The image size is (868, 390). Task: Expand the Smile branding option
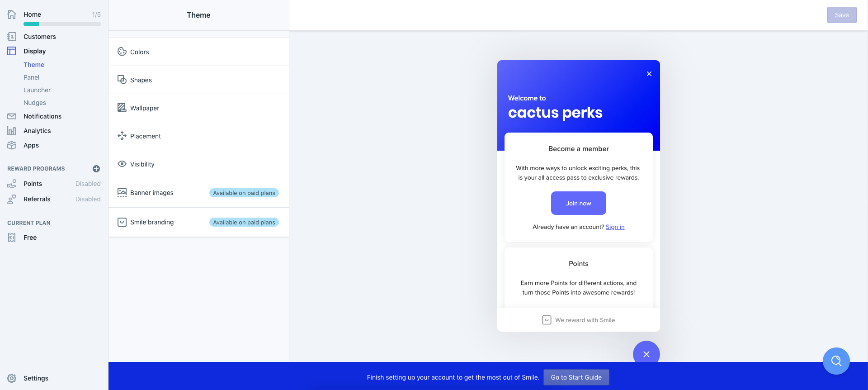click(x=198, y=222)
